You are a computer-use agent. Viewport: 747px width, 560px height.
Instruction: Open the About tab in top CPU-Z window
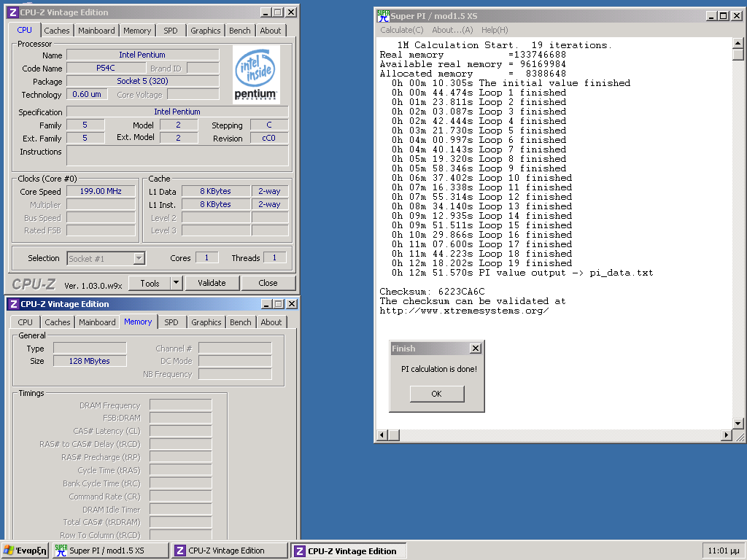271,31
